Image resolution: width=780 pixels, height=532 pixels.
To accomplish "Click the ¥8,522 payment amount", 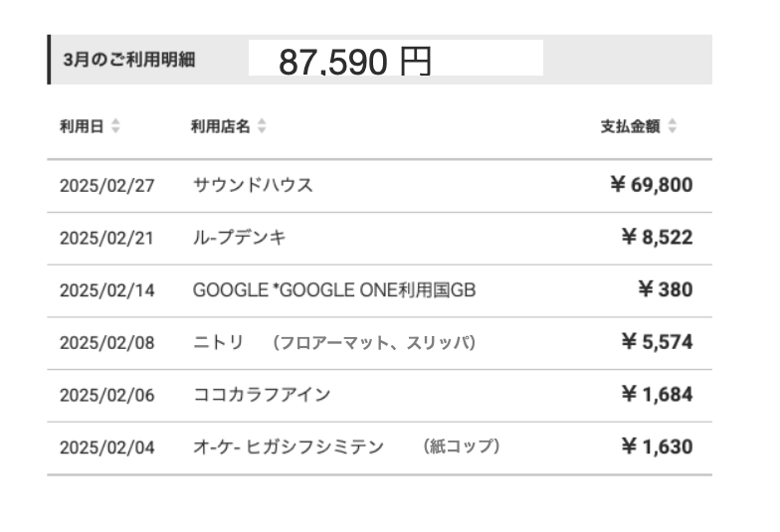I will (657, 238).
